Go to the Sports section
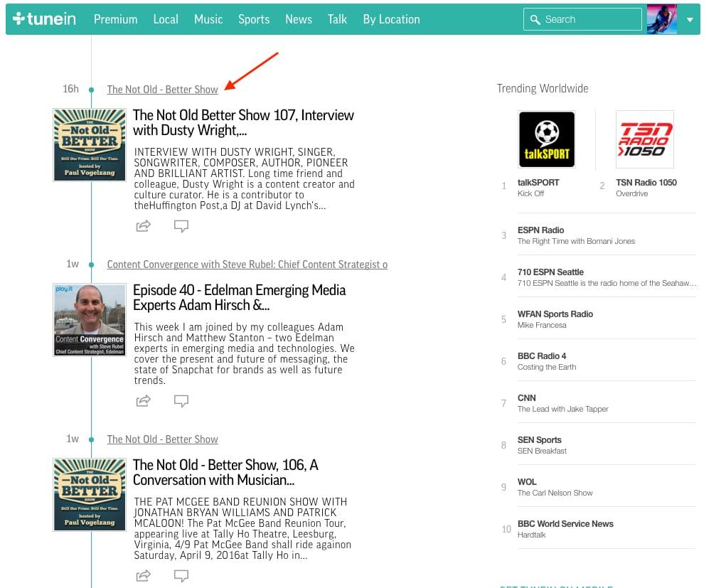Viewport: 726px width, 588px height. click(254, 19)
